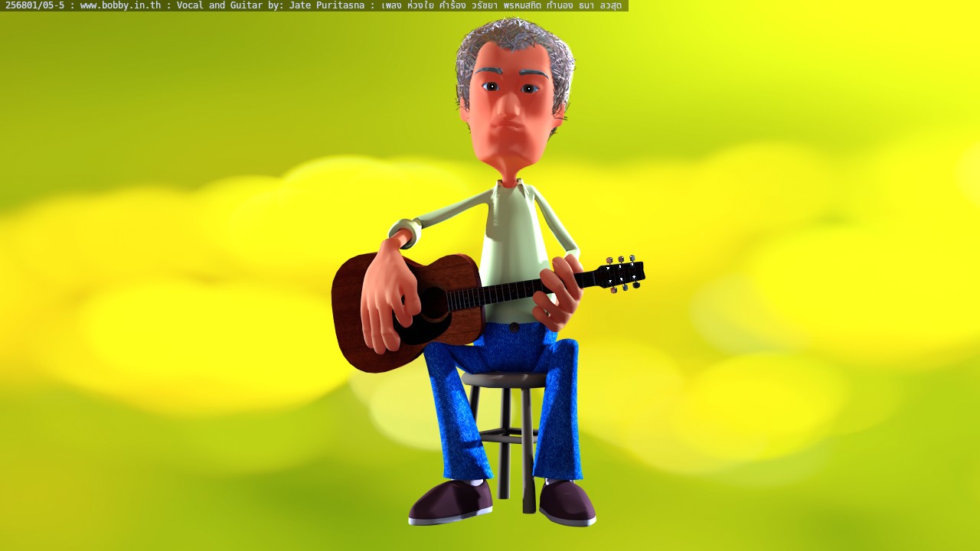
Task: Click the 'Vocal and Guitar by:' caption text
Action: [230, 5]
